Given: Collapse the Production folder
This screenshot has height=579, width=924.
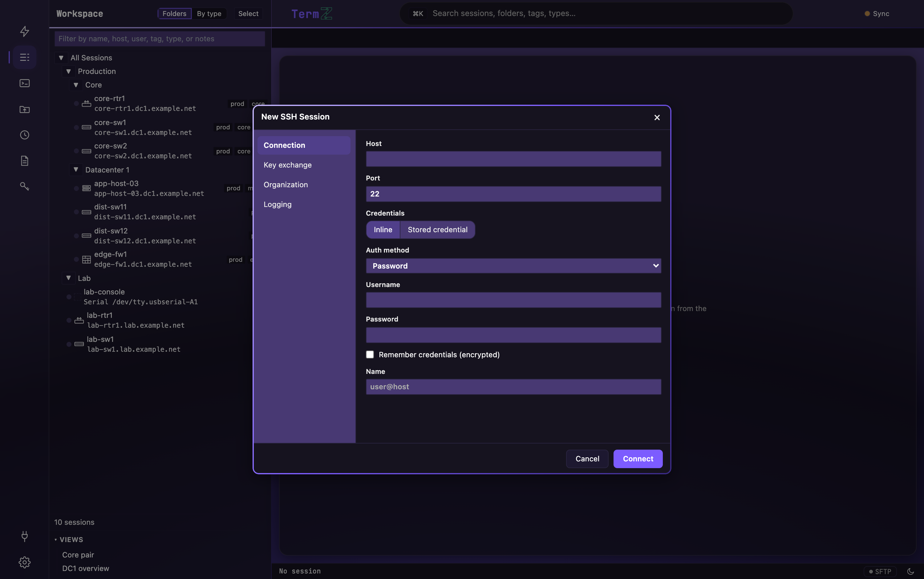Looking at the screenshot, I should pyautogui.click(x=69, y=71).
